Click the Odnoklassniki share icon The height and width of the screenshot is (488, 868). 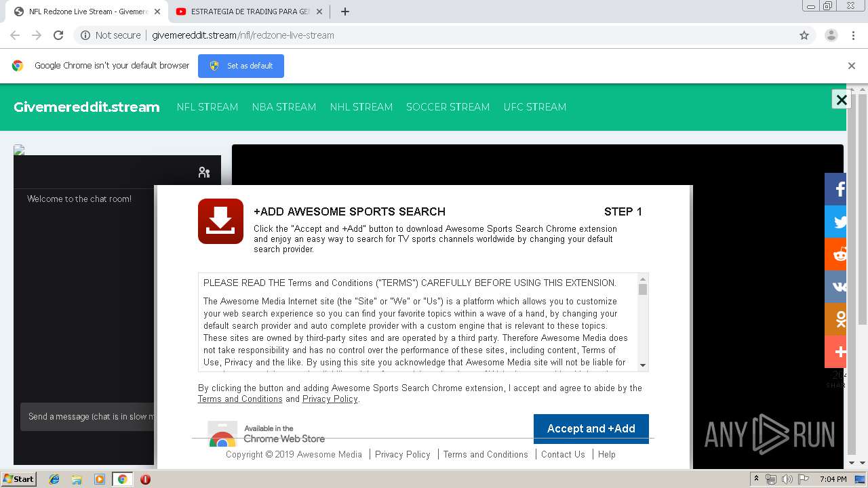(835, 319)
